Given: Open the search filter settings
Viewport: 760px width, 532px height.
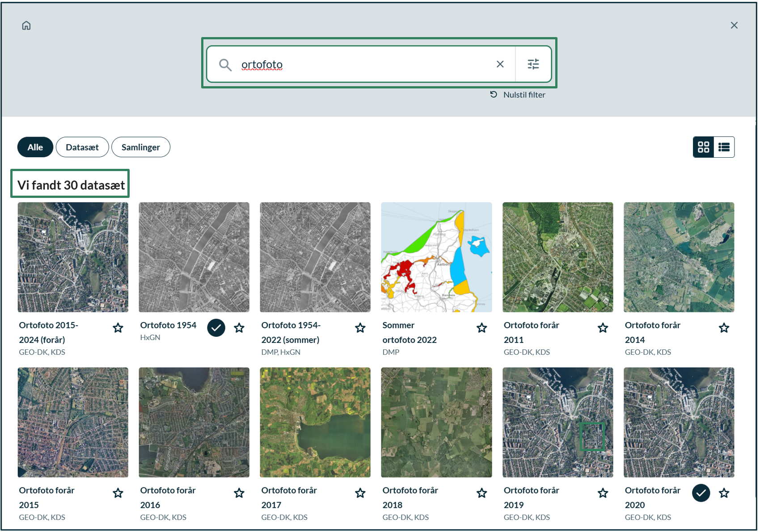Looking at the screenshot, I should 533,64.
